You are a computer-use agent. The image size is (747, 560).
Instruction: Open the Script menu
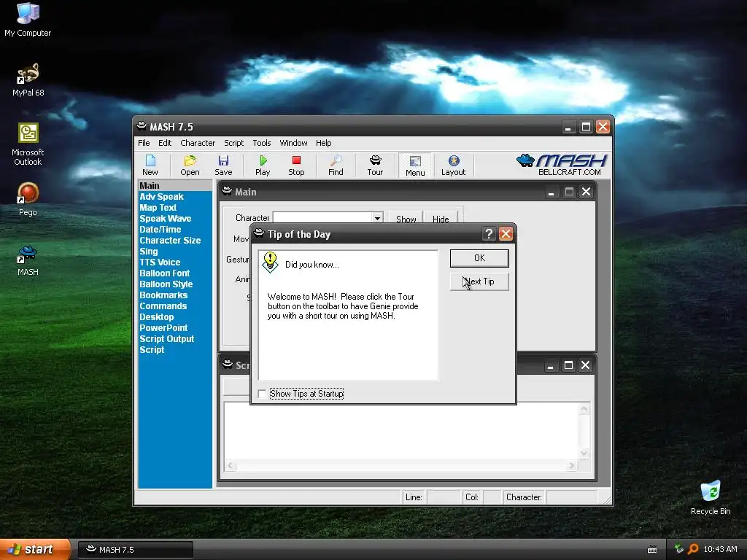(234, 143)
